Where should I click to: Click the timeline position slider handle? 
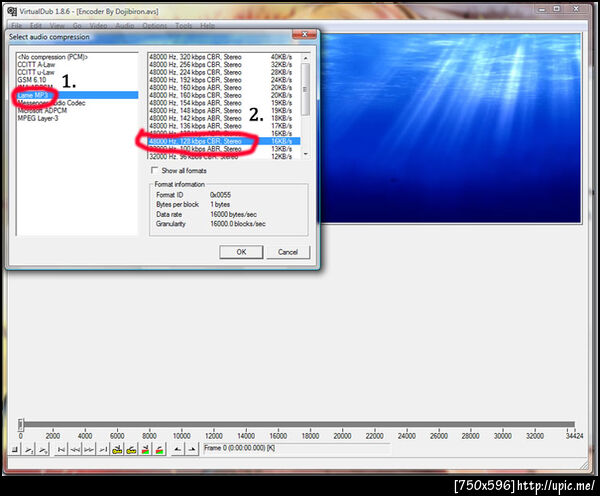click(x=21, y=424)
